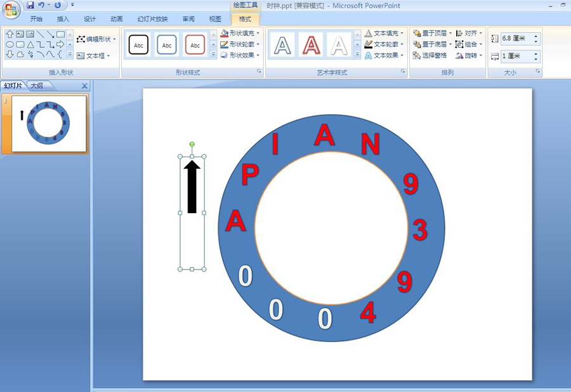Image resolution: width=571 pixels, height=392 pixels.
Task: Open the 形状效果 dropdown
Action: pos(240,55)
